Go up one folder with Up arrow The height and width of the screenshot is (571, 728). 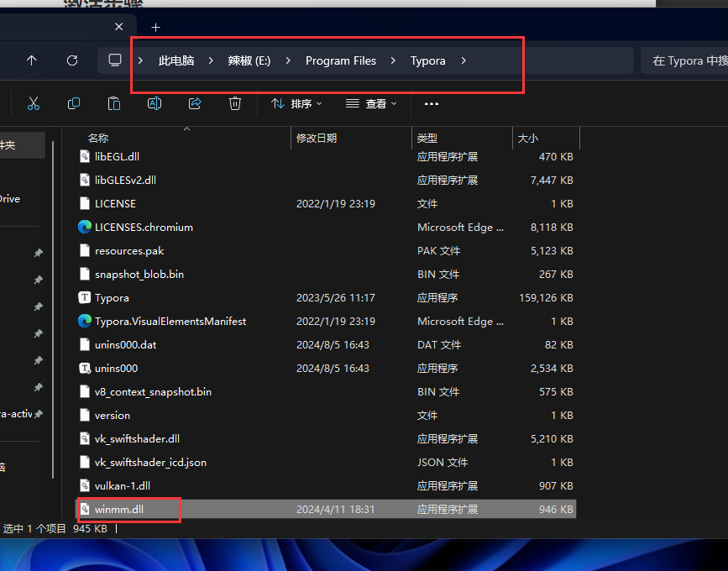32,60
